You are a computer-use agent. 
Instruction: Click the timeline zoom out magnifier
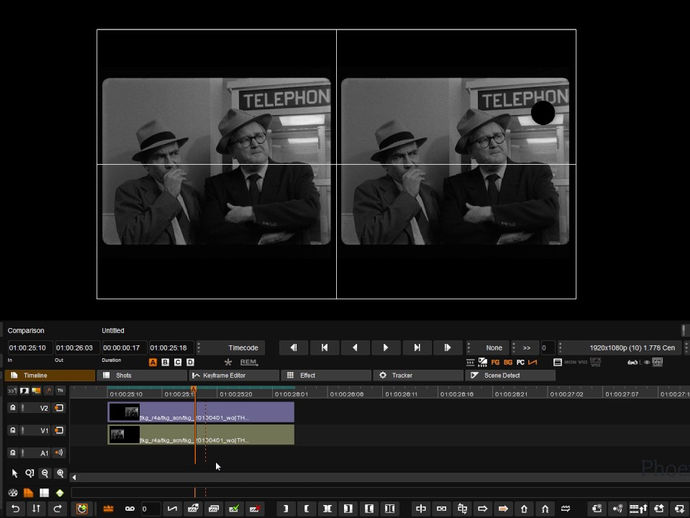coord(45,474)
